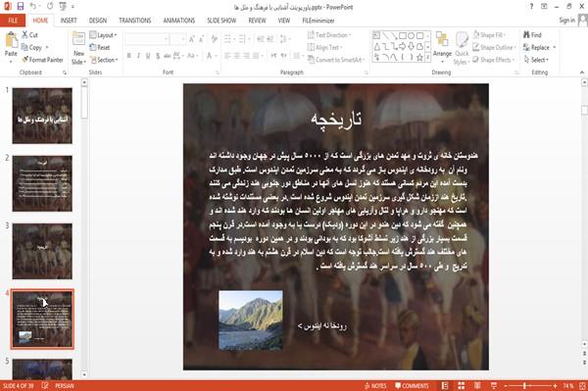Viewport: 588px width, 391px height.
Task: Switch to the FILEminimizer tab
Action: point(318,21)
